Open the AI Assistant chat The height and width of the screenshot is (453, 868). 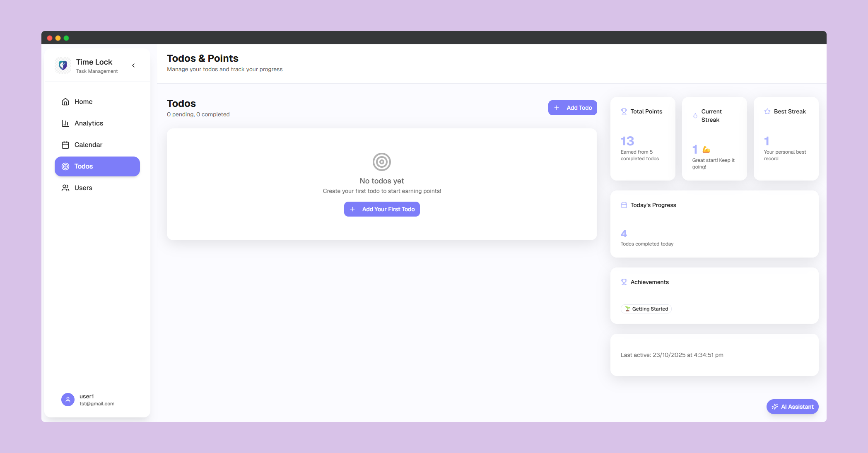tap(792, 407)
